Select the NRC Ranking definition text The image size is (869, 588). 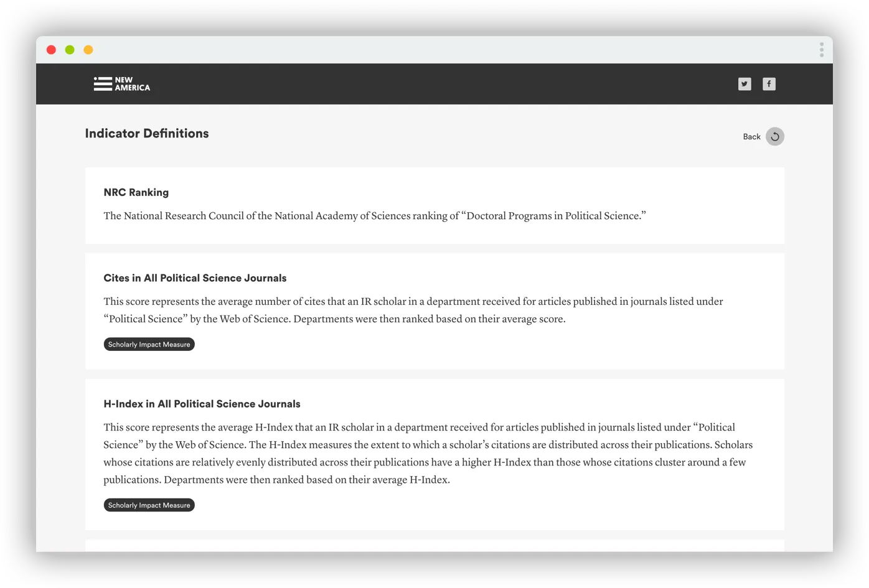[374, 215]
